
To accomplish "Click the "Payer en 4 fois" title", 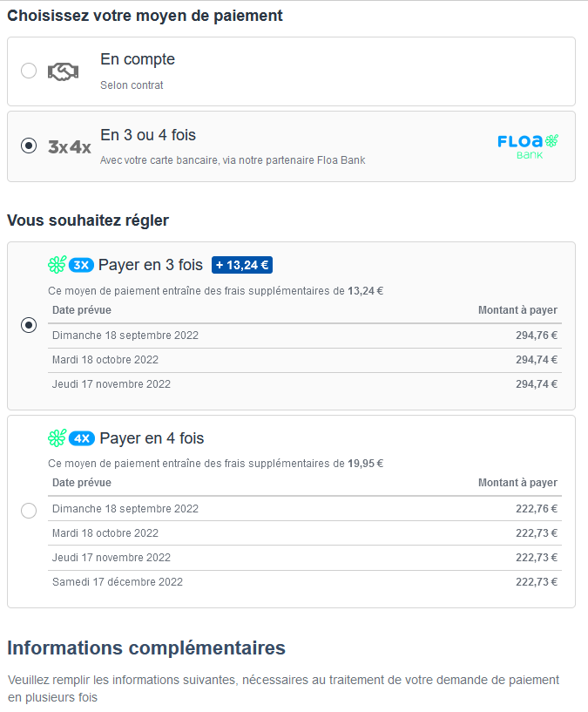I will tap(152, 438).
